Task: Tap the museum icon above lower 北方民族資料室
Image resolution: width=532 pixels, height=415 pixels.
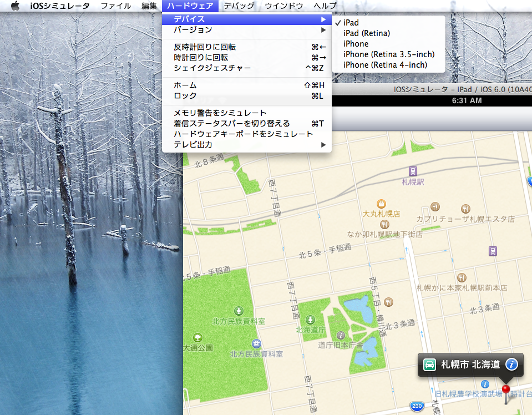Action: pyautogui.click(x=256, y=343)
